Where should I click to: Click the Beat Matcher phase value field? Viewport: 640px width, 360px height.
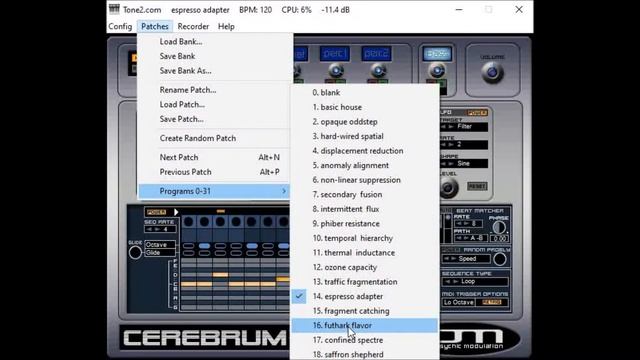pyautogui.click(x=499, y=238)
